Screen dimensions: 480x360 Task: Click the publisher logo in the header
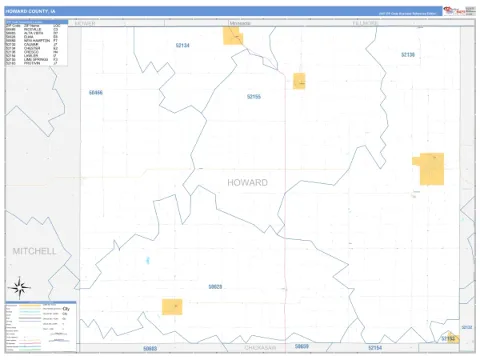(454, 11)
